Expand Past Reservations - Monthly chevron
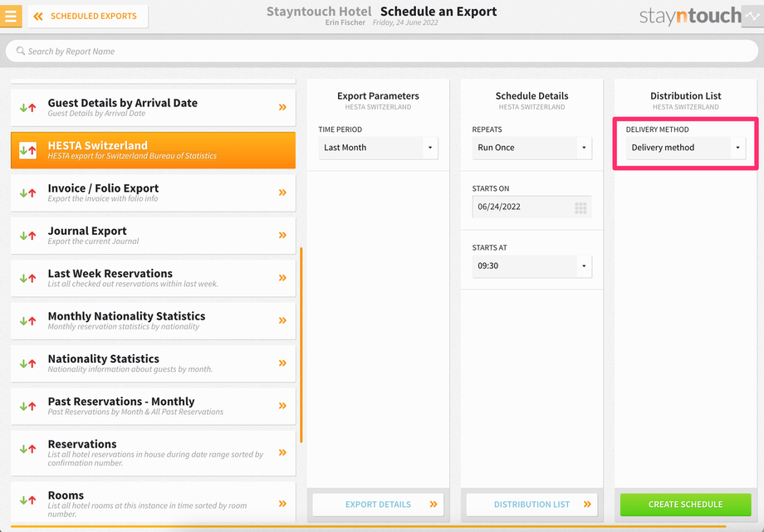The width and height of the screenshot is (764, 532). (x=282, y=405)
